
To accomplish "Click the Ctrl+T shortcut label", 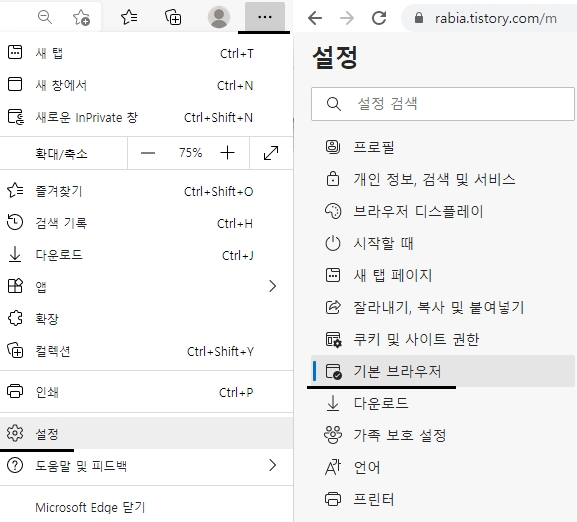I will (237, 54).
